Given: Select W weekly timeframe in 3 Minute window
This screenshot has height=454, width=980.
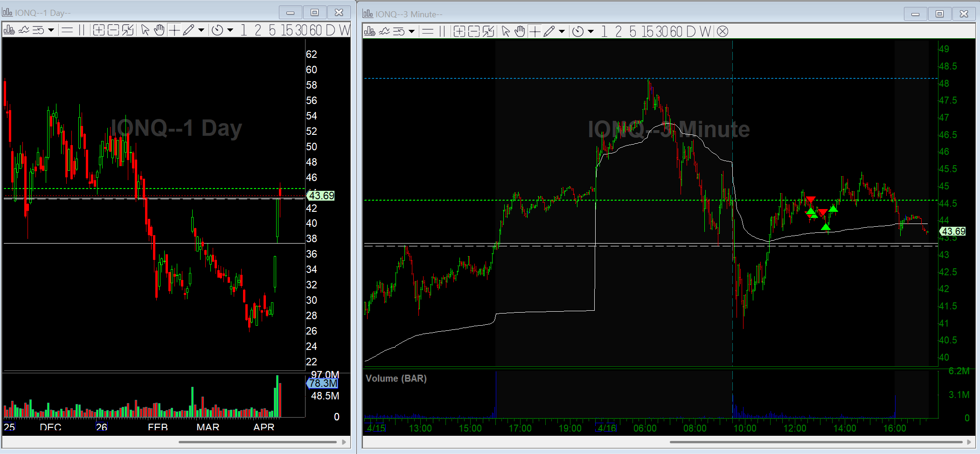Looking at the screenshot, I should 705,31.
